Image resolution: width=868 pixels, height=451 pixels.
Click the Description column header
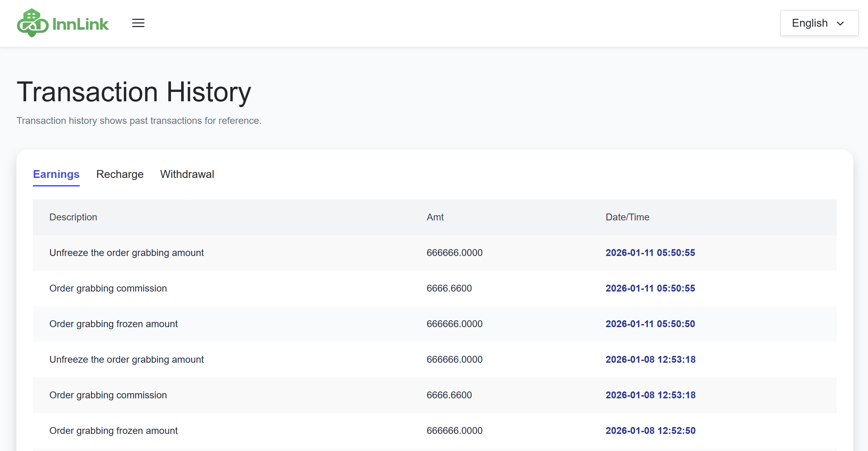tap(73, 217)
